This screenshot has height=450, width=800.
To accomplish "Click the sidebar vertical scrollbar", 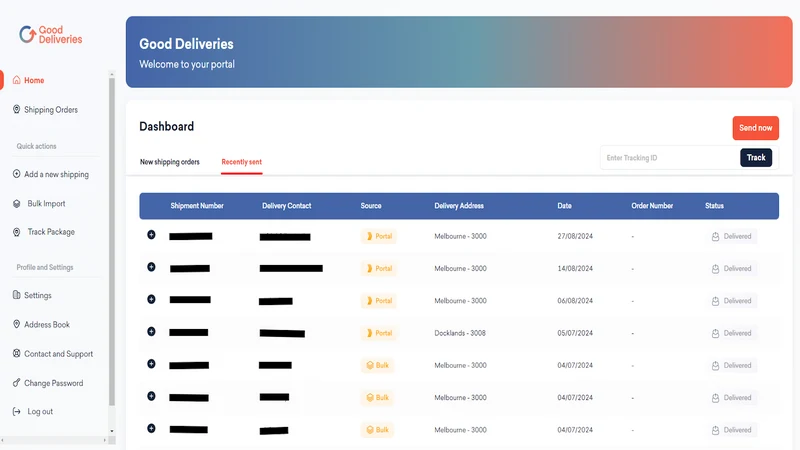I will pos(112,242).
